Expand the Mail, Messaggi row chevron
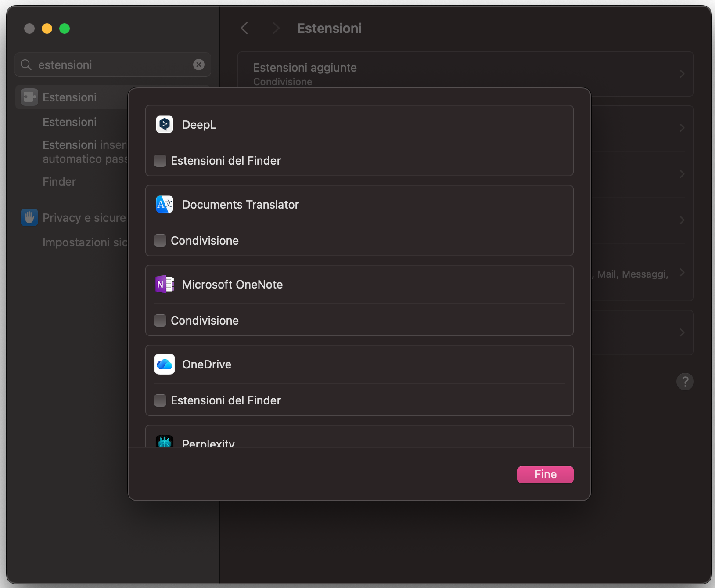 (x=682, y=272)
